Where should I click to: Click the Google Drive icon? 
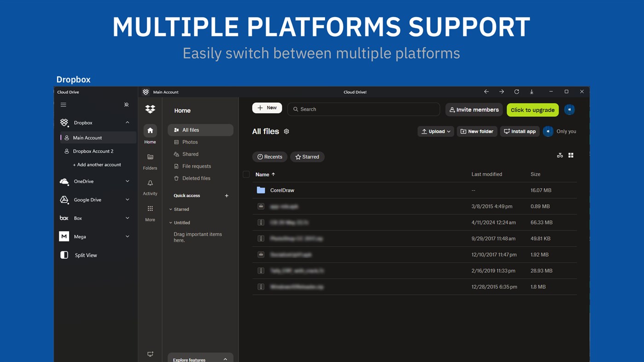coord(64,200)
